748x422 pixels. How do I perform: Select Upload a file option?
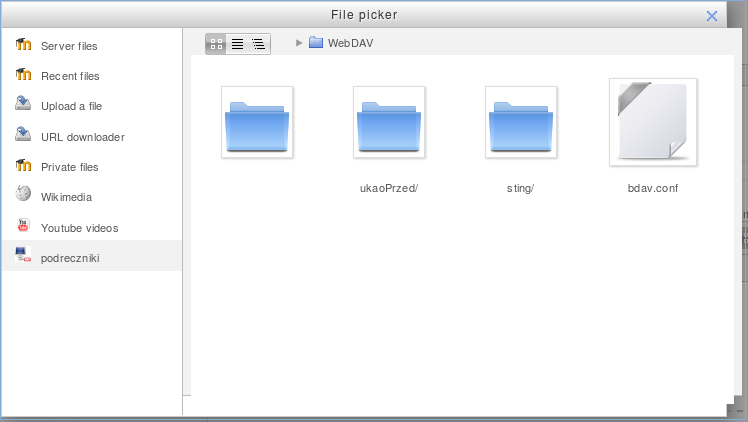92,106
